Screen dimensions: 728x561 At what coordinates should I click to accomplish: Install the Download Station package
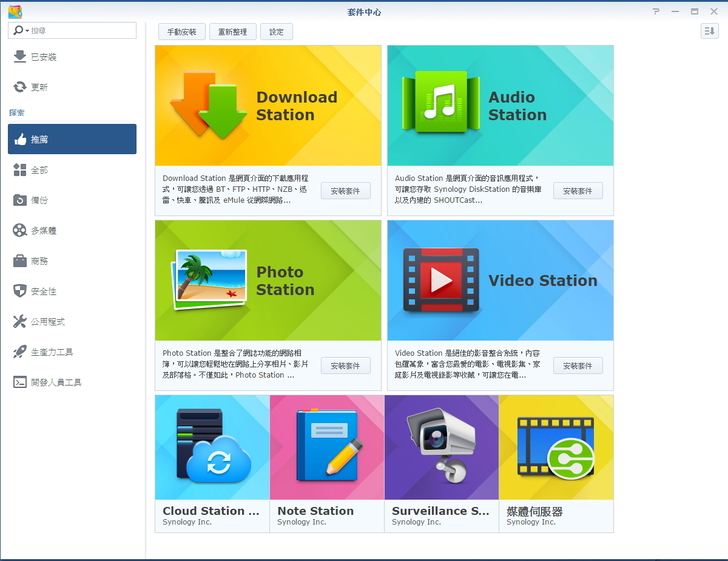[345, 191]
